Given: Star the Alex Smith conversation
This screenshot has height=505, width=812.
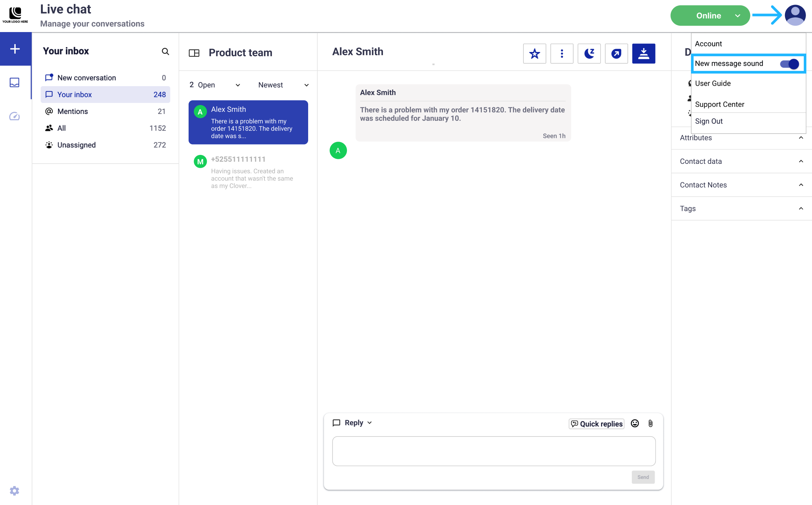Looking at the screenshot, I should pos(534,54).
